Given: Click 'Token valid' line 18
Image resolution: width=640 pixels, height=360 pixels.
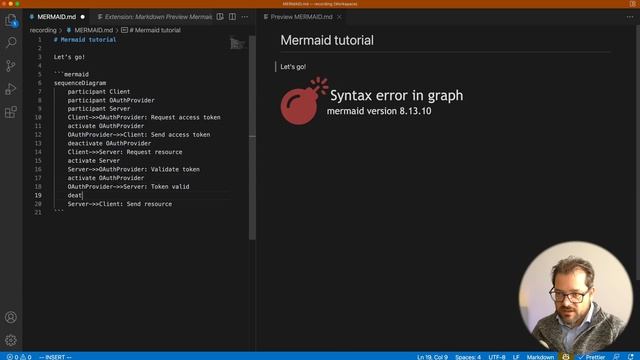Looking at the screenshot, I should tap(128, 187).
